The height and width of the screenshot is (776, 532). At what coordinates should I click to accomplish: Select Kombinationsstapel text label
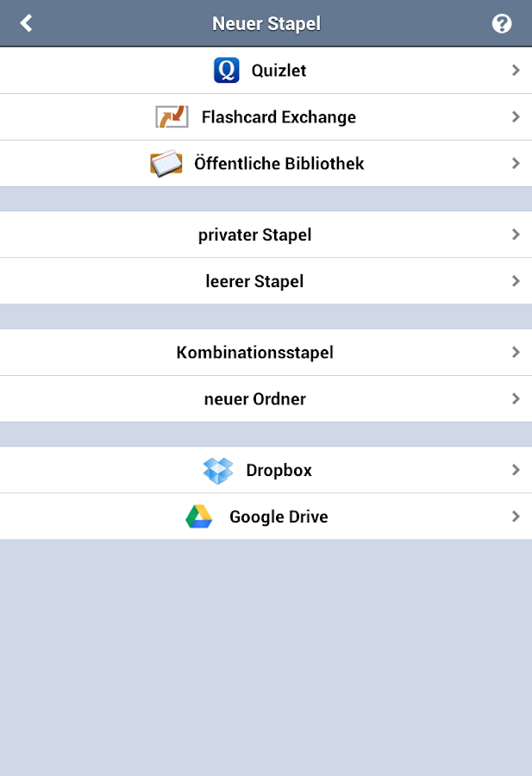[254, 353]
